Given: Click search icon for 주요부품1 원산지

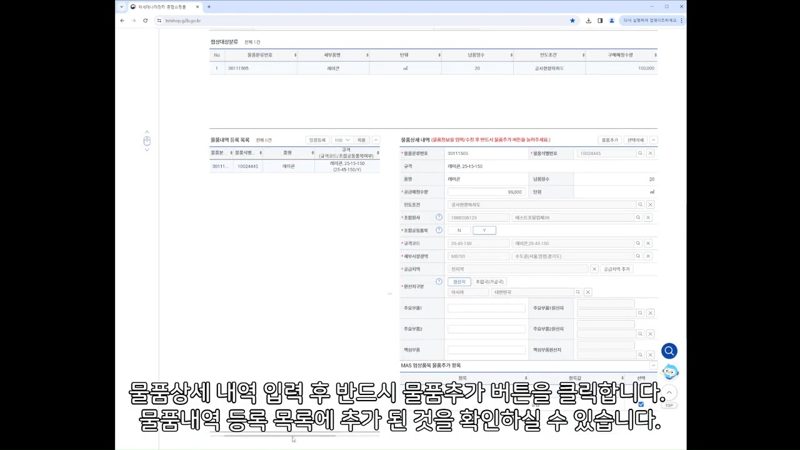Looking at the screenshot, I should [x=640, y=313].
